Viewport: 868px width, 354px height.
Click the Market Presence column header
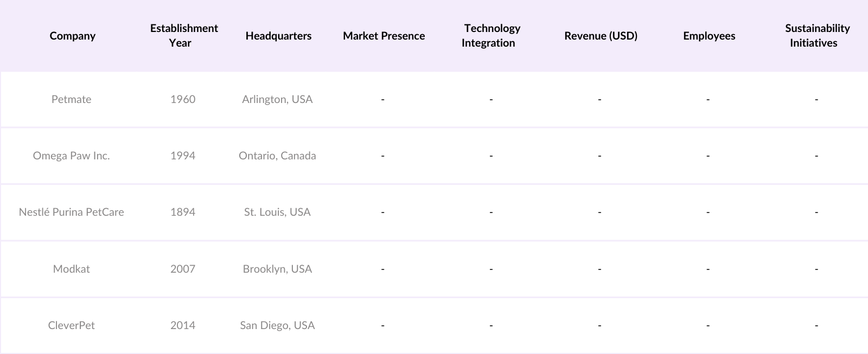(x=384, y=36)
